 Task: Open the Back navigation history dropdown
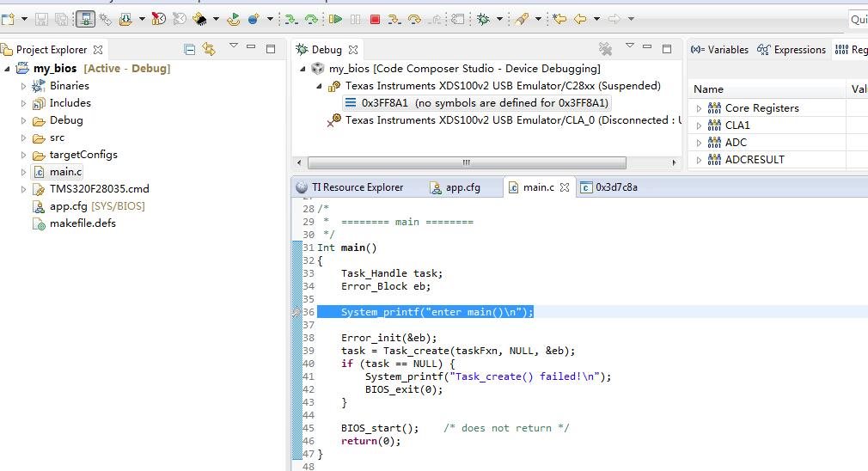click(596, 20)
